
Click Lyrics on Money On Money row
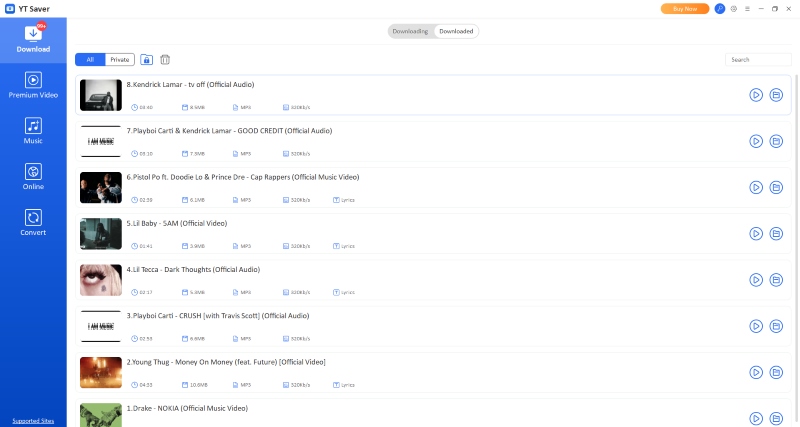pyautogui.click(x=344, y=385)
